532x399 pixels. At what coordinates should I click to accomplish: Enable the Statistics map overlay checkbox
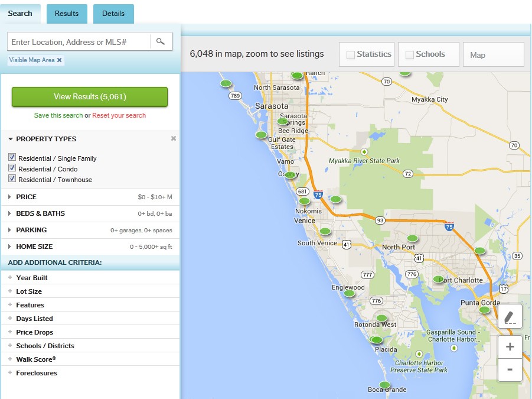click(351, 55)
